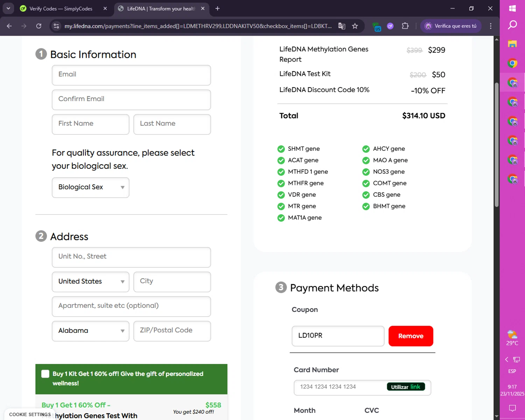Click the ZIP/Postal Code field
Screen dimensions: 525x420
point(172,331)
